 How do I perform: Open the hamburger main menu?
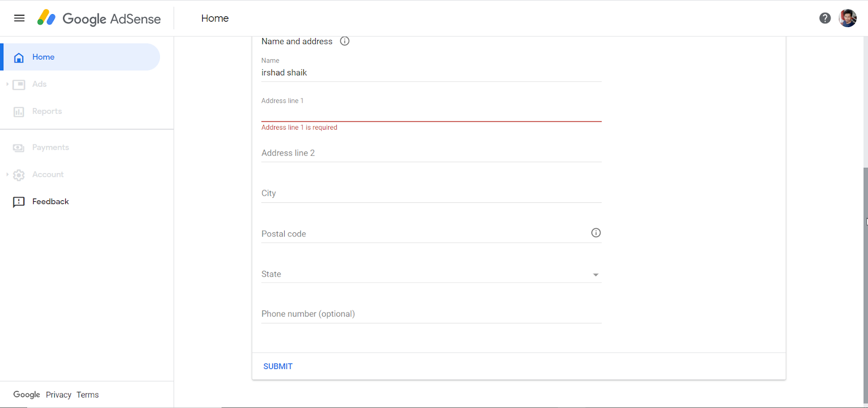click(19, 18)
